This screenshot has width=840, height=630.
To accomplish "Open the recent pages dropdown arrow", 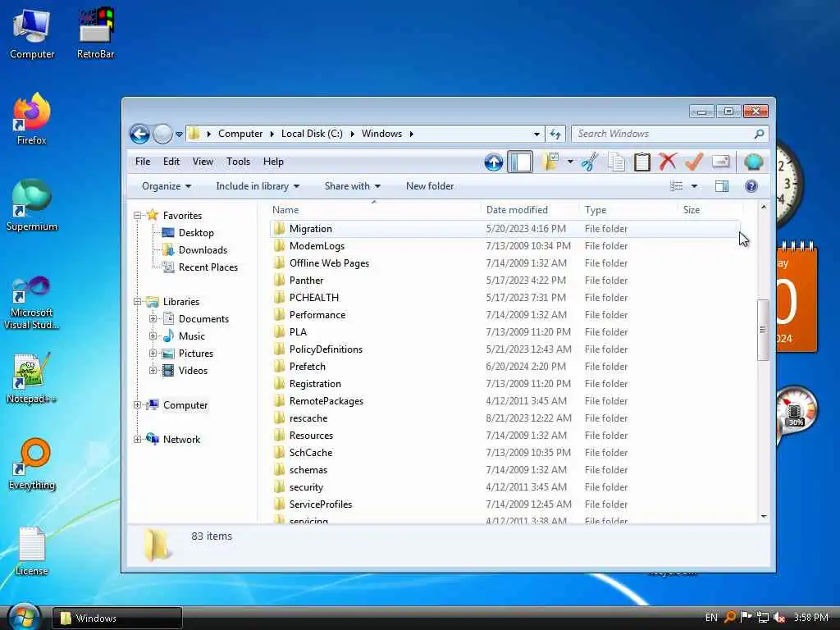I will [x=179, y=135].
